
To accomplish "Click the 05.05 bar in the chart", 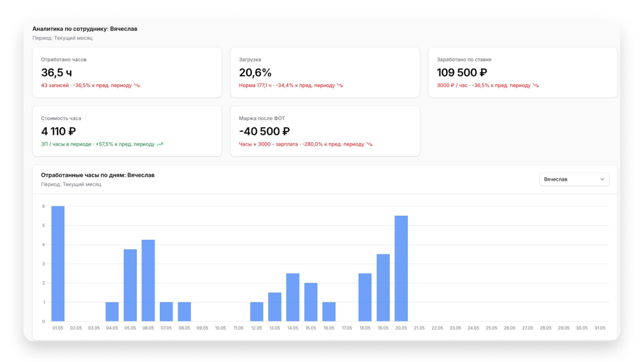I will (130, 285).
